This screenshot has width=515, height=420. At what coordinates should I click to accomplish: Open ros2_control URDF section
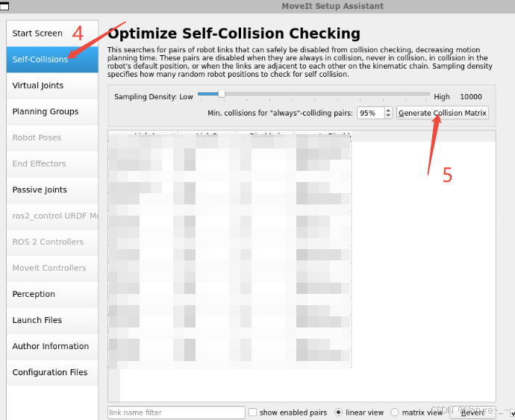point(52,216)
